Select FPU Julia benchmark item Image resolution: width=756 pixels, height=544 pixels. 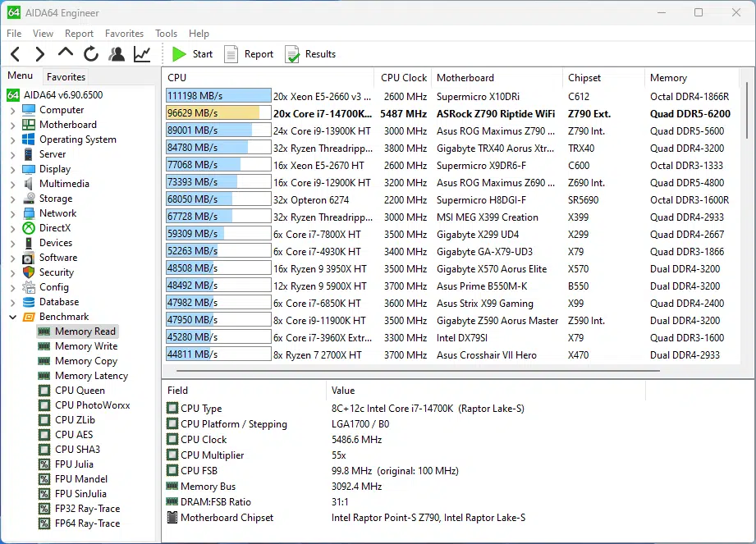[74, 464]
